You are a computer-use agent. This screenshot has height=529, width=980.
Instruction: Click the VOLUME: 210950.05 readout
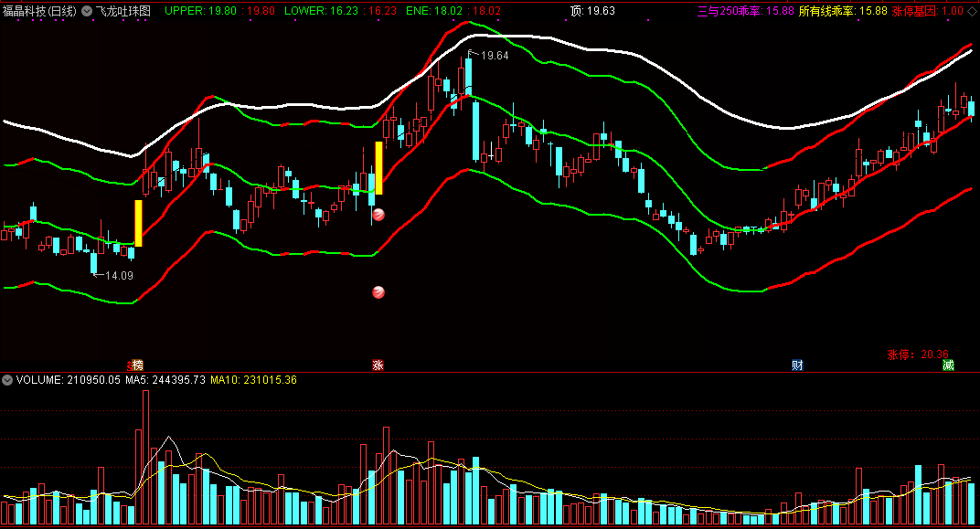pos(69,380)
